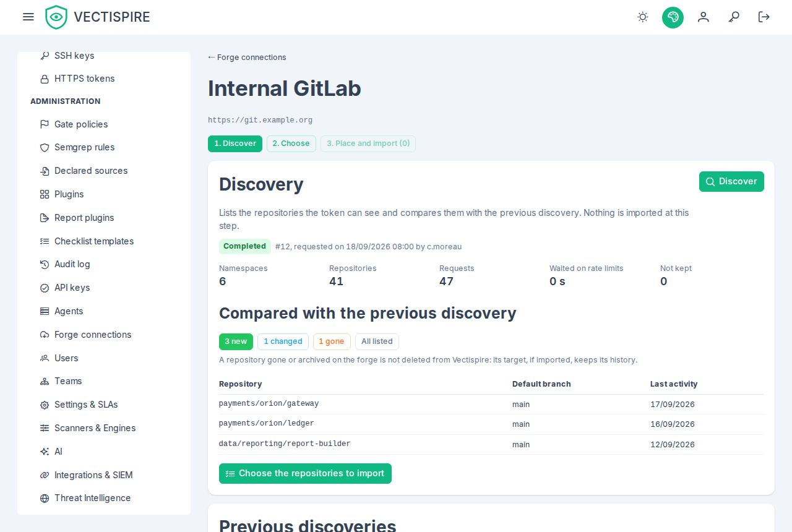Click the Vectispire shield logo
This screenshot has width=792, height=532.
click(56, 17)
